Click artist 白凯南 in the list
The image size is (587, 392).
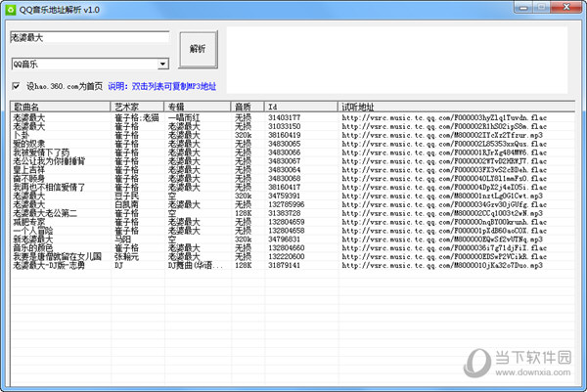coord(126,204)
